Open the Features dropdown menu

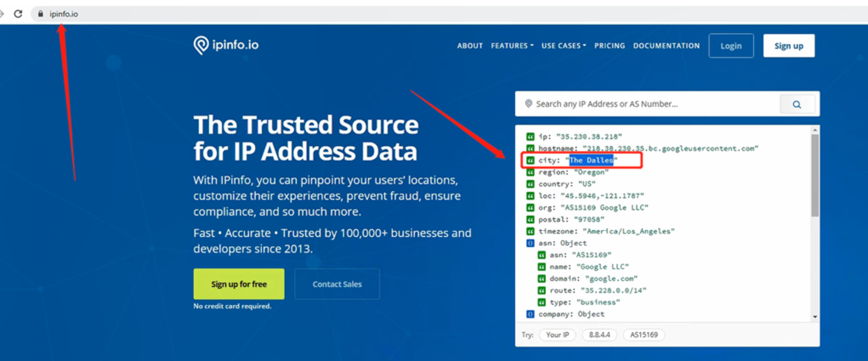click(512, 45)
